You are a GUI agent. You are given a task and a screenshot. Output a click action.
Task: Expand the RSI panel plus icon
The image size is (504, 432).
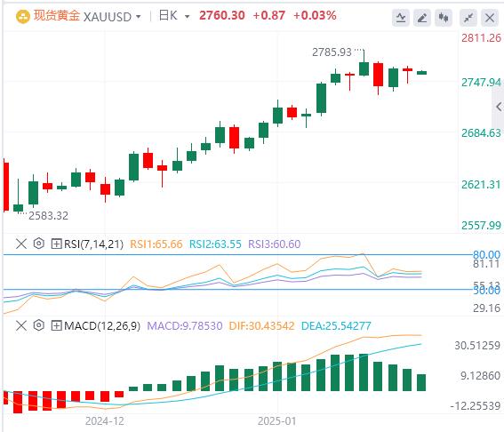pyautogui.click(x=56, y=244)
